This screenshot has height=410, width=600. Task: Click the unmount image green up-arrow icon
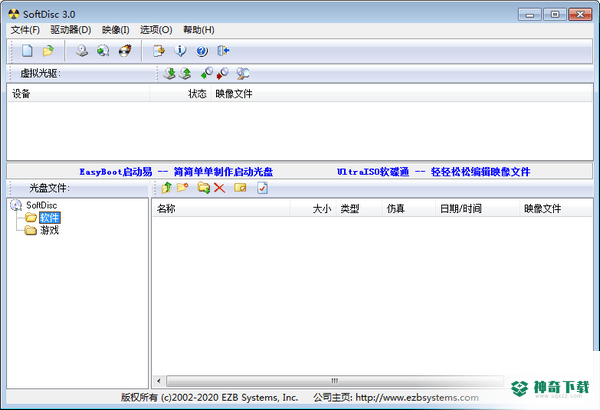tap(186, 73)
